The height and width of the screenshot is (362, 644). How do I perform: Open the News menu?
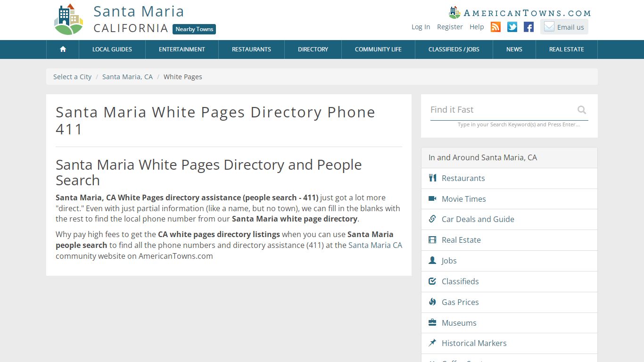click(514, 49)
